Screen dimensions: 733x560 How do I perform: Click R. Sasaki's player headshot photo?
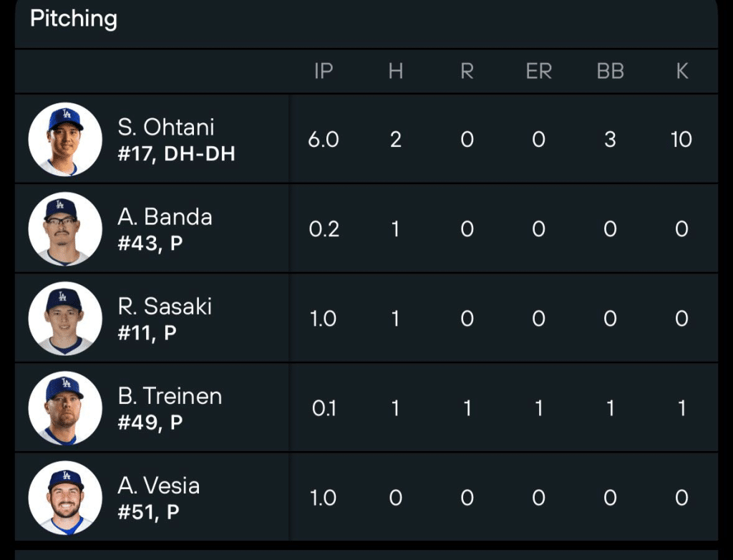coord(65,318)
